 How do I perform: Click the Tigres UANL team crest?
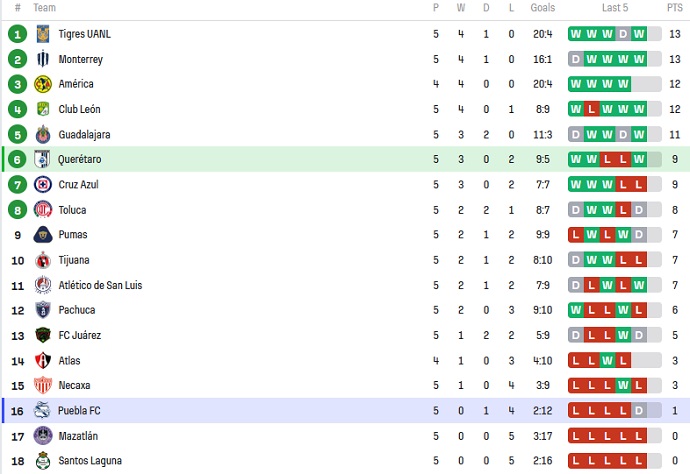(x=42, y=34)
